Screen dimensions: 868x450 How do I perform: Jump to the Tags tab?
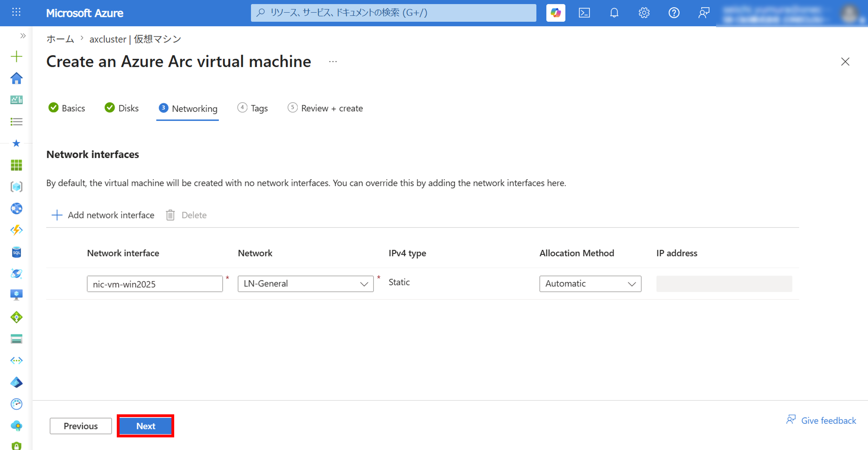pyautogui.click(x=252, y=108)
